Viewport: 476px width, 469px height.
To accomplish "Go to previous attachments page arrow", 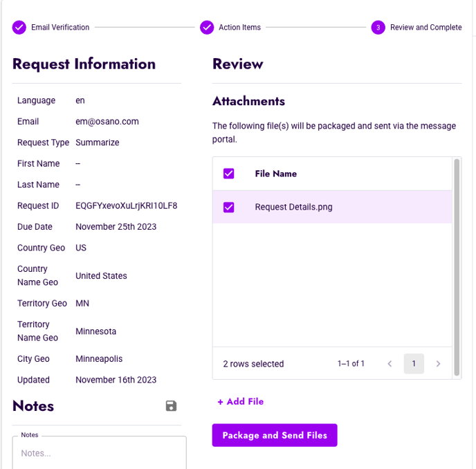I will pyautogui.click(x=390, y=364).
